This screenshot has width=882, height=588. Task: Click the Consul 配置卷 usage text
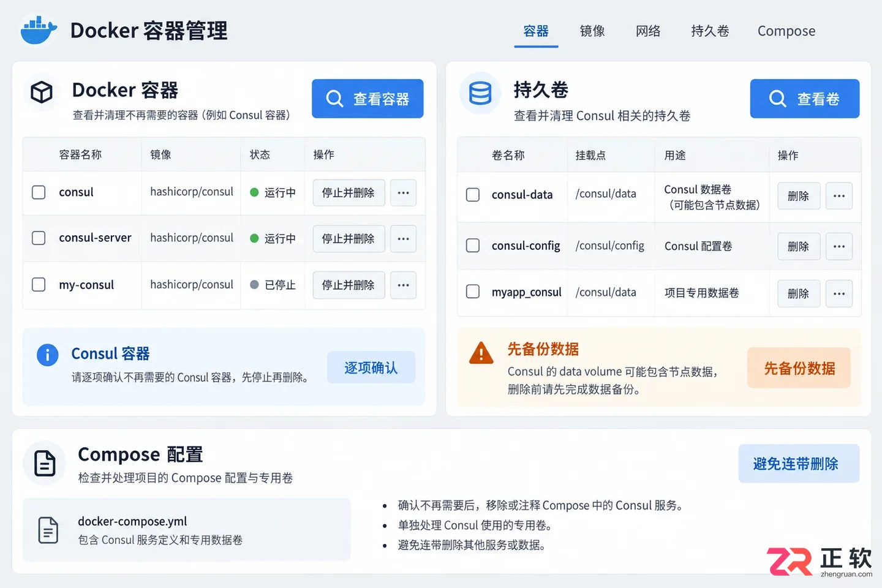698,246
